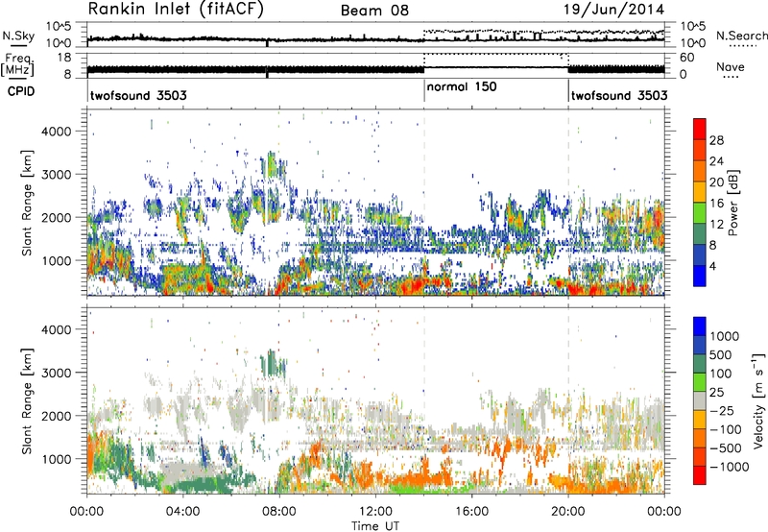Click the 'Beam 08' heading
Screen dimensions: 768x532
374,11
